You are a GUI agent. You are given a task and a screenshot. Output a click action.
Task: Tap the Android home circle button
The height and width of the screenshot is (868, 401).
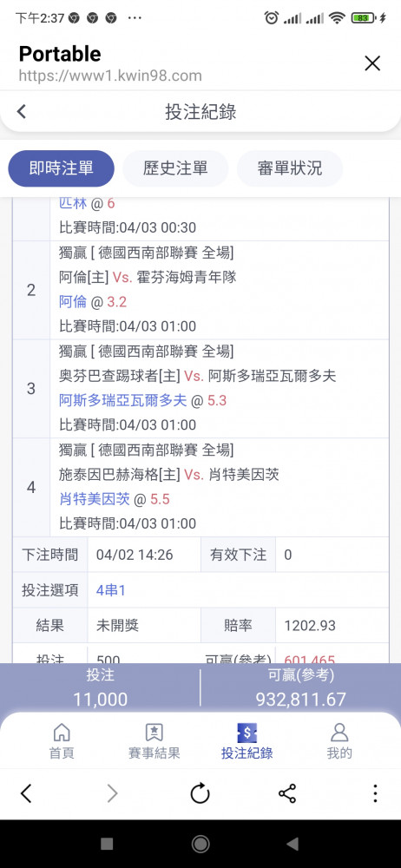pyautogui.click(x=200, y=844)
